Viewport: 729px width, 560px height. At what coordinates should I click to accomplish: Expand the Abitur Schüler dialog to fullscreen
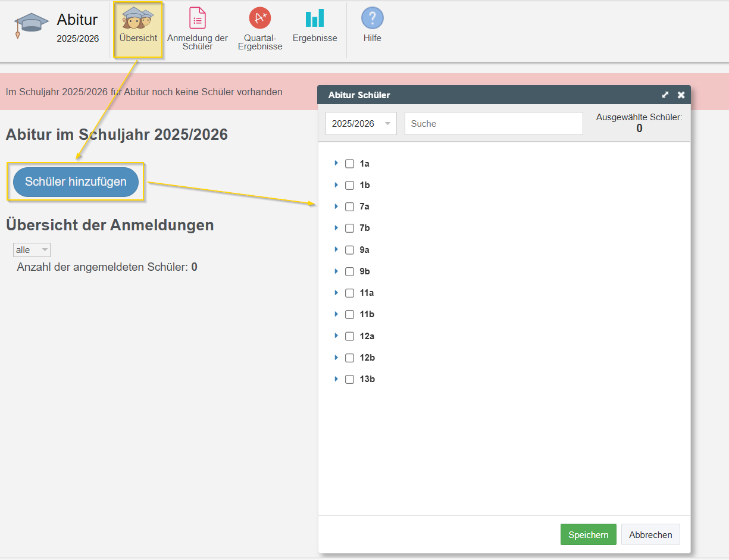coord(665,95)
